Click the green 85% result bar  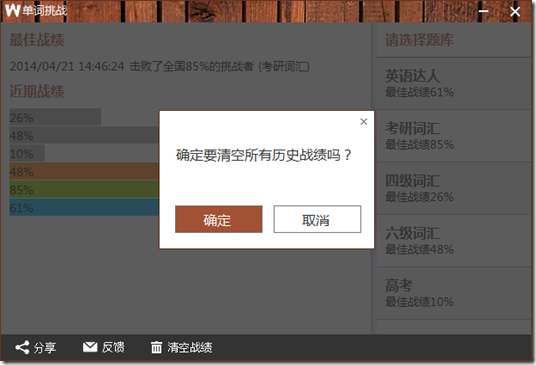84,190
